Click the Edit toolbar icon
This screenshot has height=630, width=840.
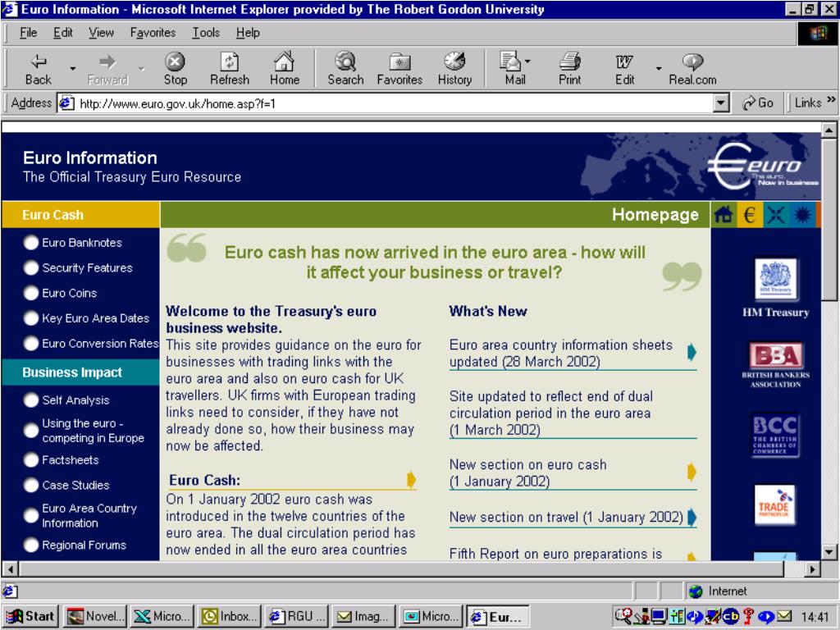click(x=624, y=62)
